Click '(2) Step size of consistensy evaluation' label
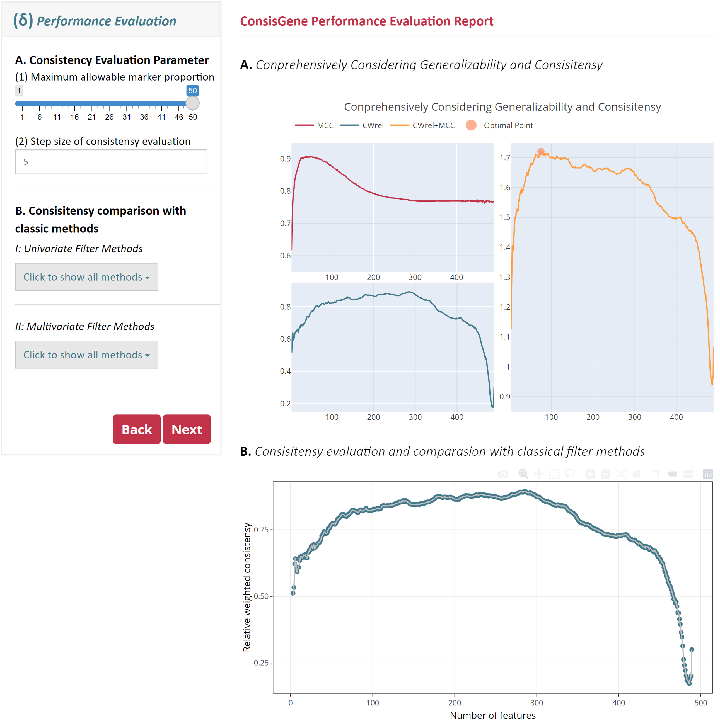 coord(103,141)
